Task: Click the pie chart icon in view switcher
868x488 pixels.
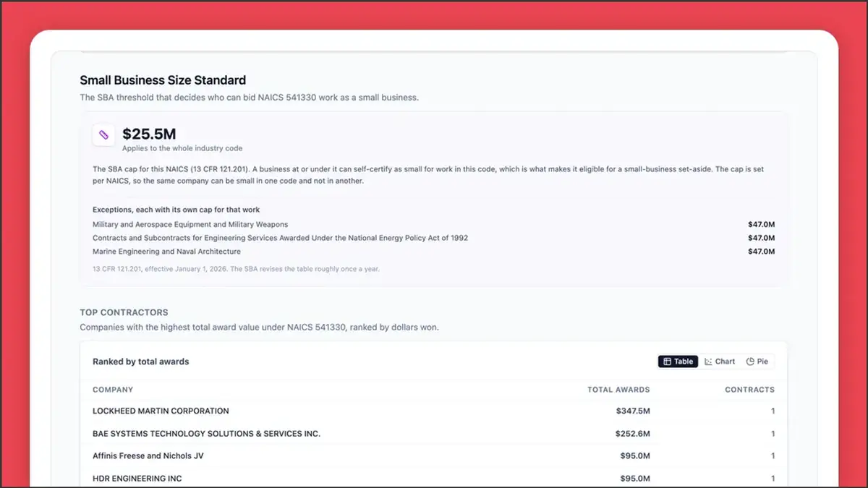Action: point(750,361)
